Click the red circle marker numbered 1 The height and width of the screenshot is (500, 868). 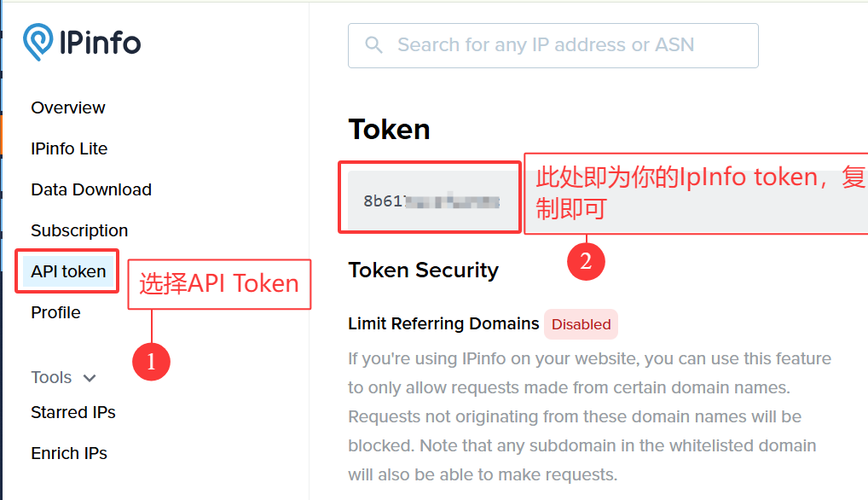pos(151,362)
